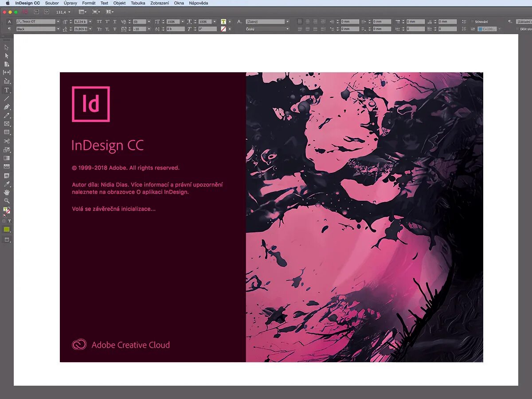Toggle the Stínování shading checkbox

472,22
